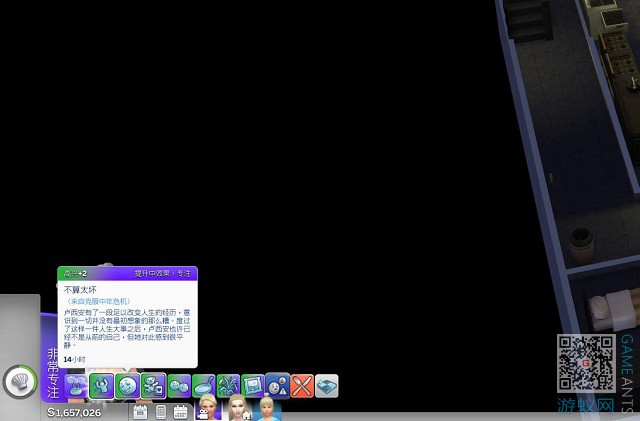Image resolution: width=640 pixels, height=421 pixels.
Task: Click the household funds $1,657,026
Action: pyautogui.click(x=74, y=412)
